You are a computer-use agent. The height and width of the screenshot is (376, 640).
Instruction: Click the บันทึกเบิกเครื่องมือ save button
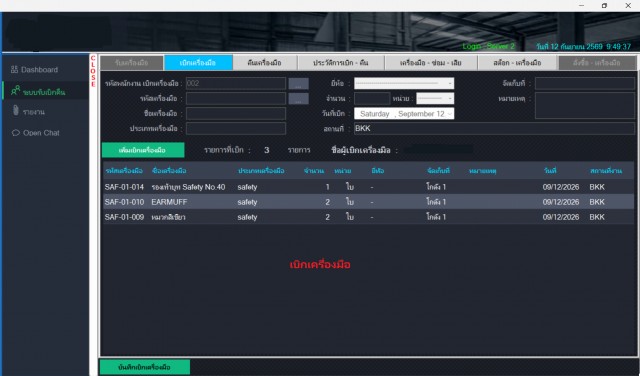click(x=144, y=367)
